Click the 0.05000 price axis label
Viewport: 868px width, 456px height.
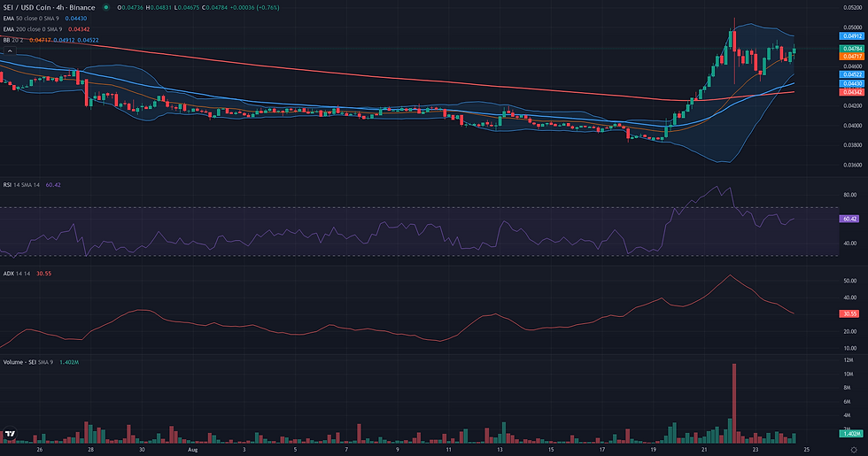pyautogui.click(x=852, y=27)
